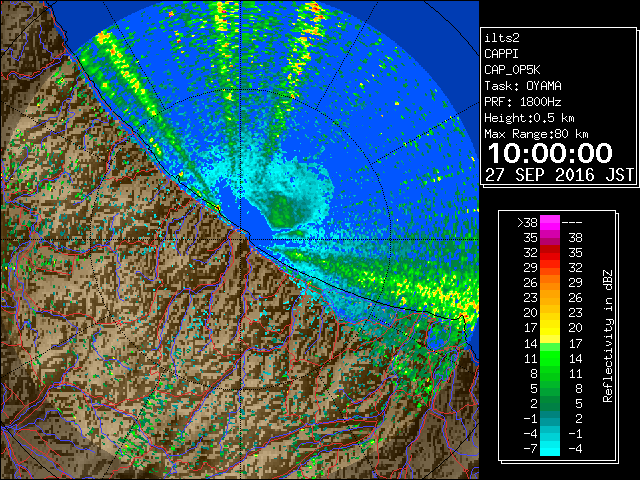Click the 'Reflectivity in dBZ' legend title
The image size is (640, 480).
pyautogui.click(x=608, y=336)
